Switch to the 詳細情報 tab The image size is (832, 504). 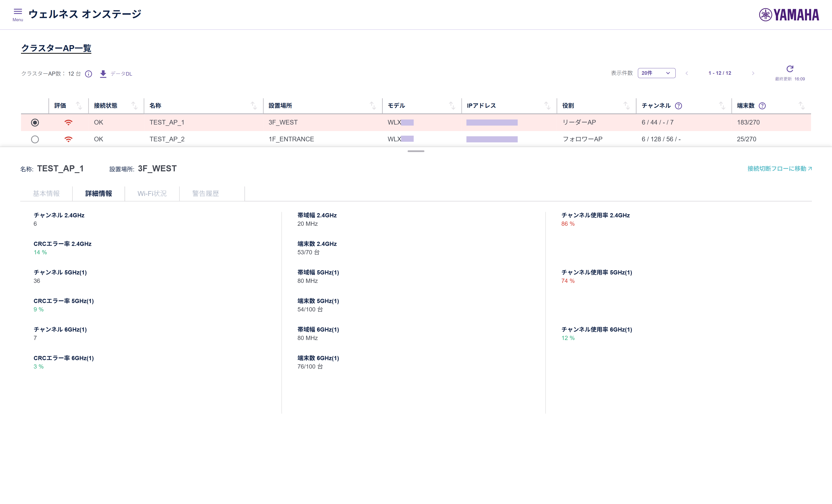tap(99, 193)
